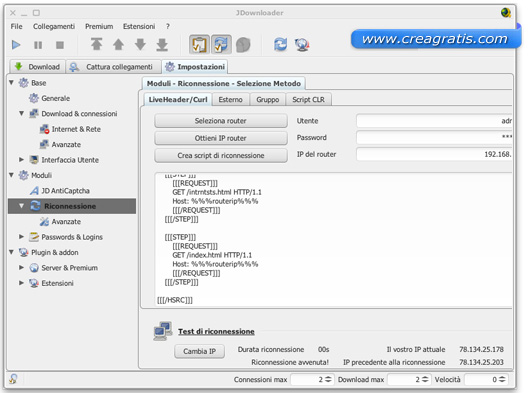The height and width of the screenshot is (393, 530).
Task: Click the Test di riconnessione computer icon
Action: 163,331
